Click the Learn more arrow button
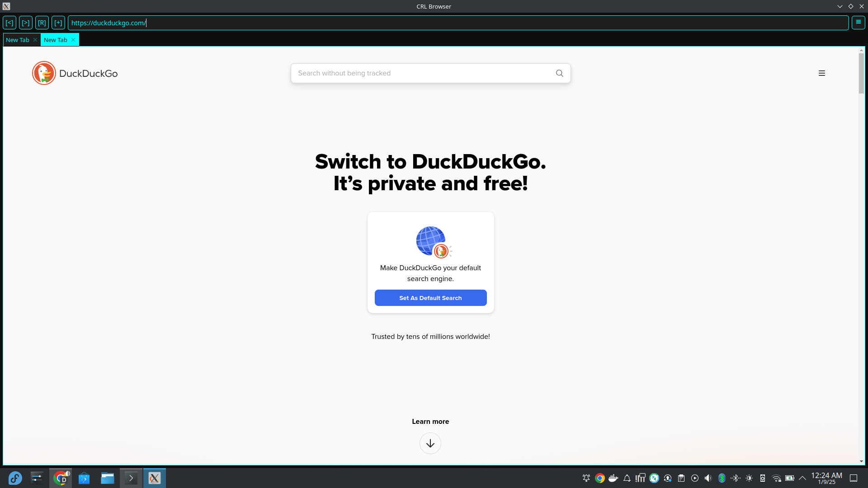This screenshot has height=488, width=868. tap(430, 443)
